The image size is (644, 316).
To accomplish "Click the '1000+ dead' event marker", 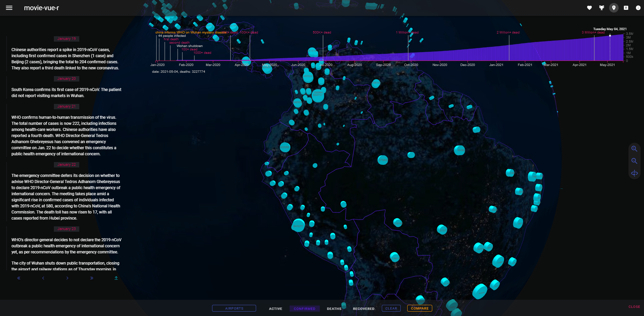I will click(x=202, y=53).
